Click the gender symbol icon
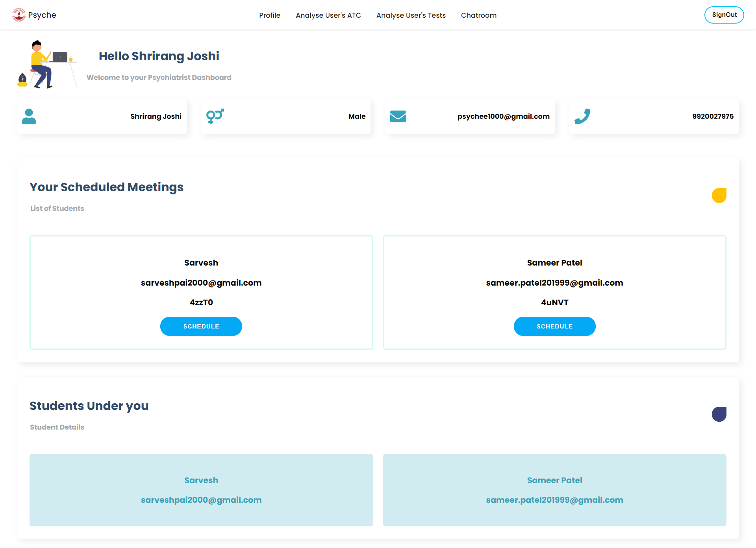The width and height of the screenshot is (756, 548). [215, 116]
